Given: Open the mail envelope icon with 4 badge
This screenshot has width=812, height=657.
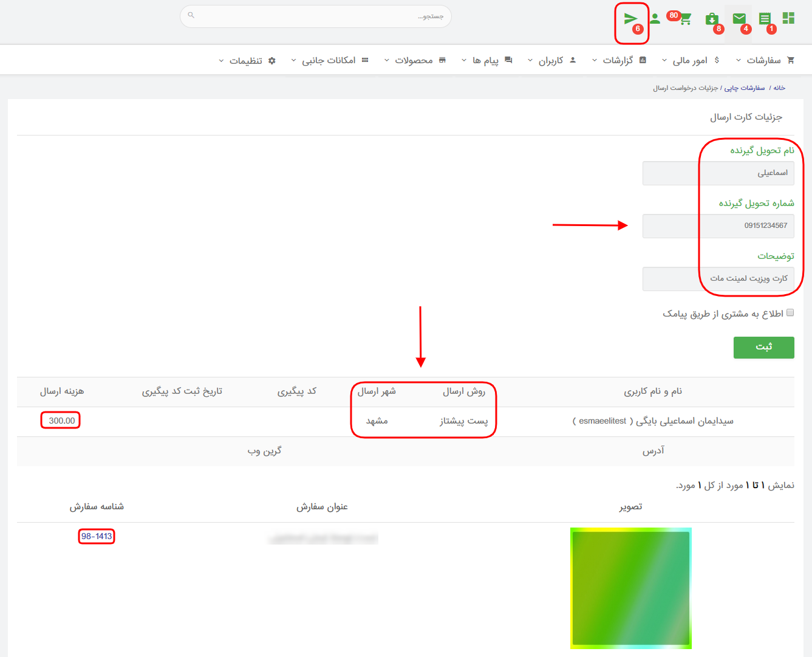Looking at the screenshot, I should click(739, 19).
